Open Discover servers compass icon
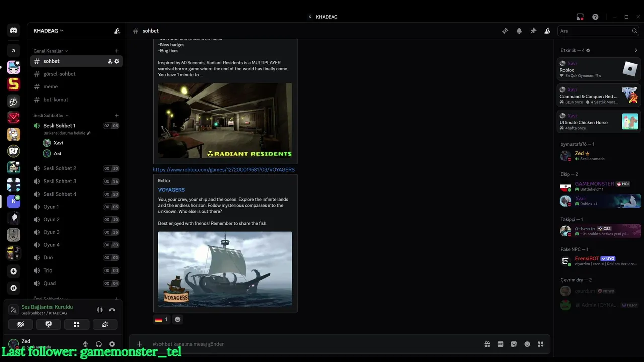 14,288
